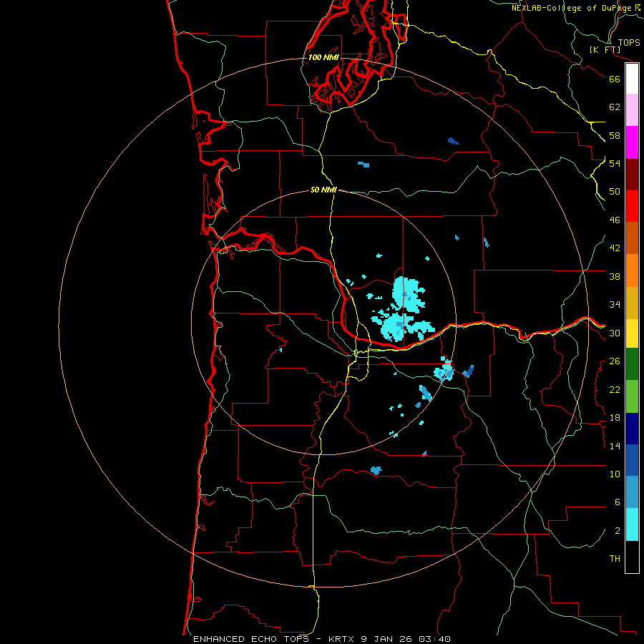This screenshot has height=644, width=644.
Task: Click the yellow legend swatch
Action: point(632,333)
